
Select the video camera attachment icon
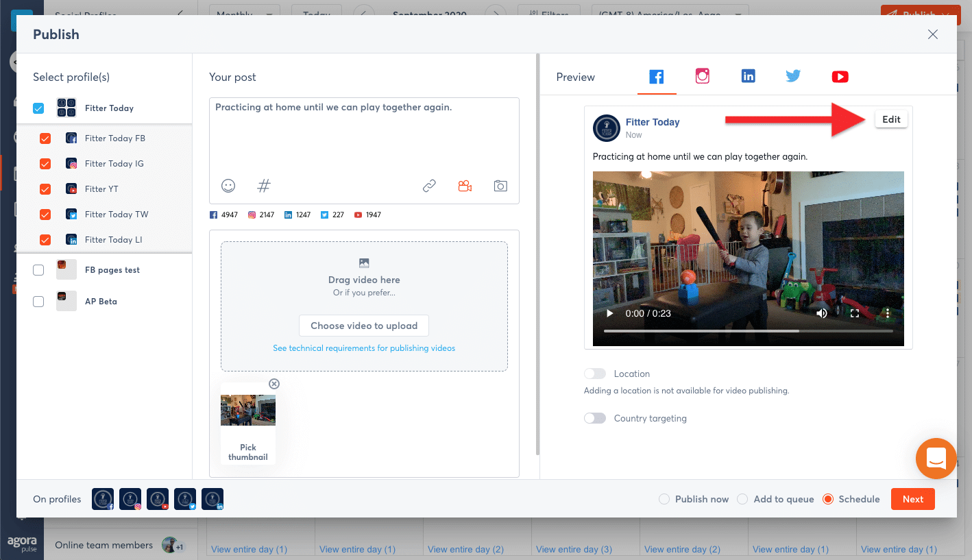pos(465,186)
